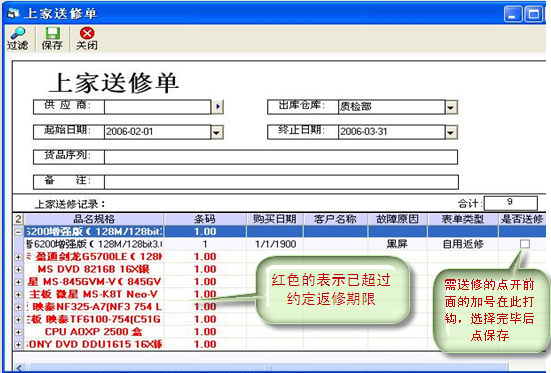Open the 供应商 supplier lookup arrow

(218, 107)
